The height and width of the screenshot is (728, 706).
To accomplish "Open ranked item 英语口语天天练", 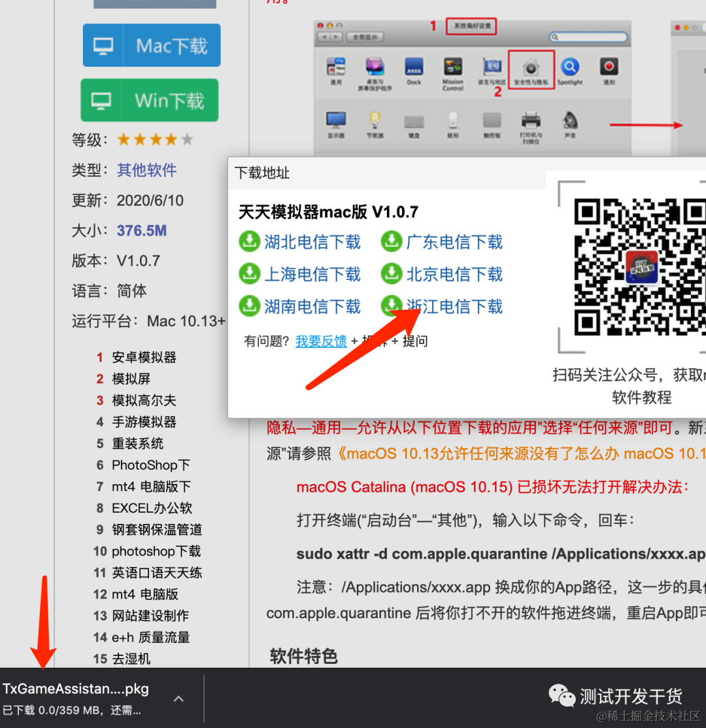I will (x=157, y=572).
